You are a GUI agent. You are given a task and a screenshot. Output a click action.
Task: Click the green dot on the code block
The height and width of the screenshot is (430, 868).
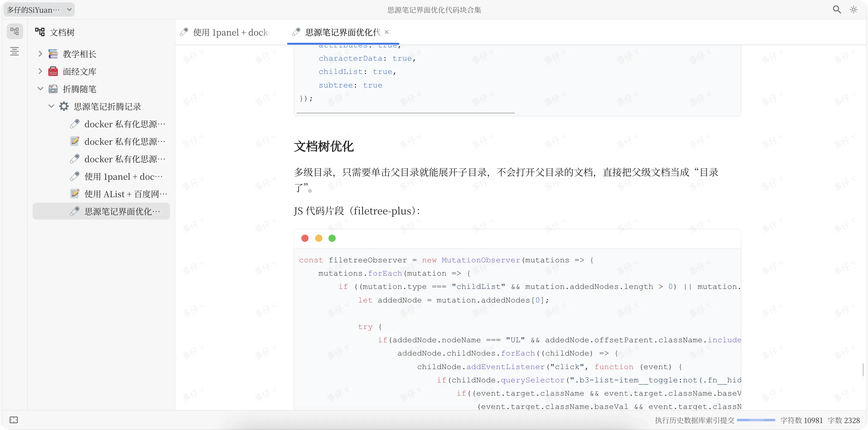pyautogui.click(x=332, y=238)
